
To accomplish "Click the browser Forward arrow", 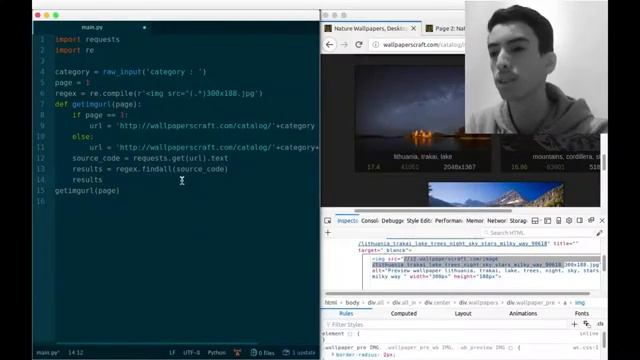I will coord(344,44).
